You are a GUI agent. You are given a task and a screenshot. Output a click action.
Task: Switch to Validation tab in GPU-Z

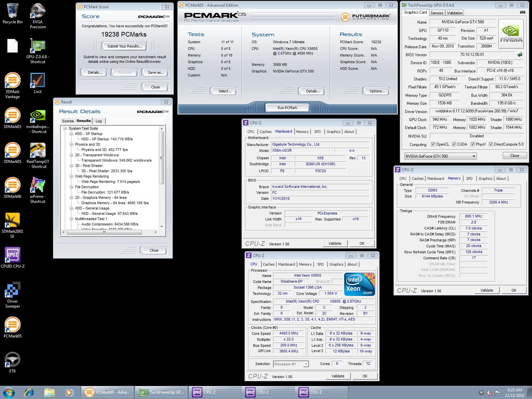tap(455, 13)
